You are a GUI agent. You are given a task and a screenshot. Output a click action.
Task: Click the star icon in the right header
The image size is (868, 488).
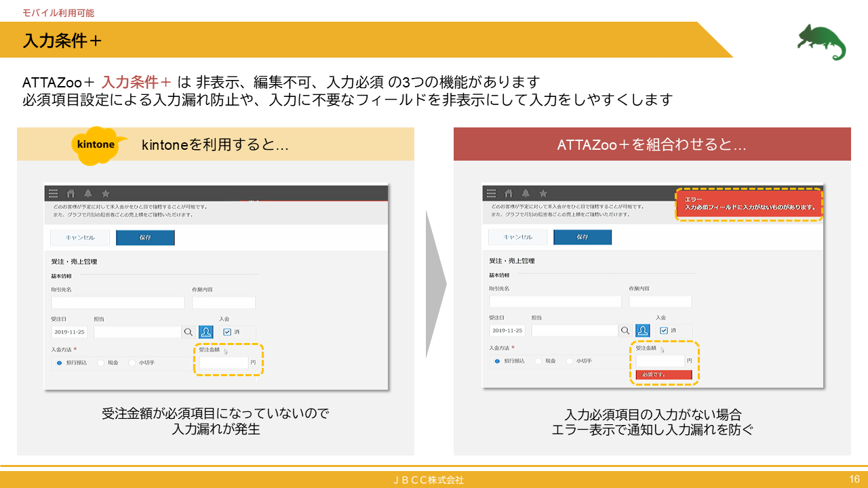point(542,194)
